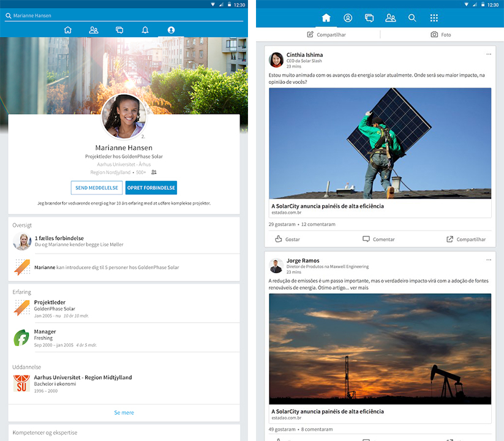Tap Foto to share a photo

[x=441, y=34]
